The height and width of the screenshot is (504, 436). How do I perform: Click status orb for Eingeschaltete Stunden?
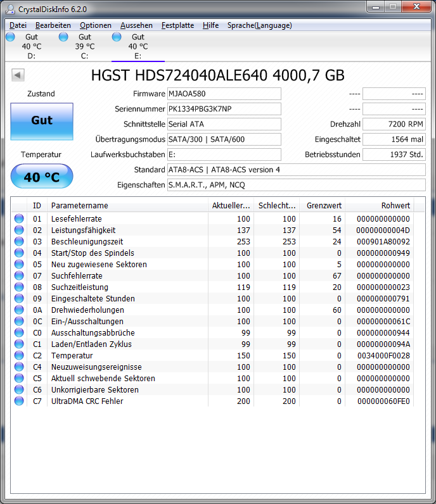pos(19,298)
